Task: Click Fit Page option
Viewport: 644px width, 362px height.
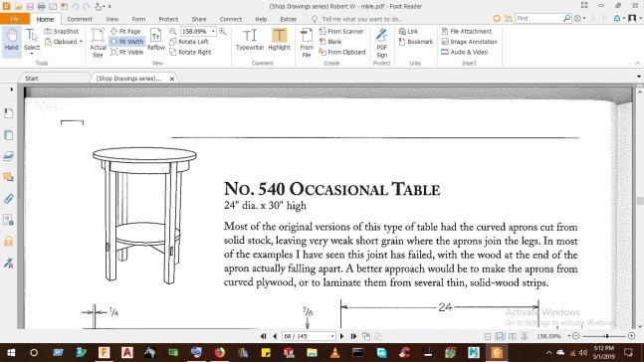Action: tap(125, 31)
